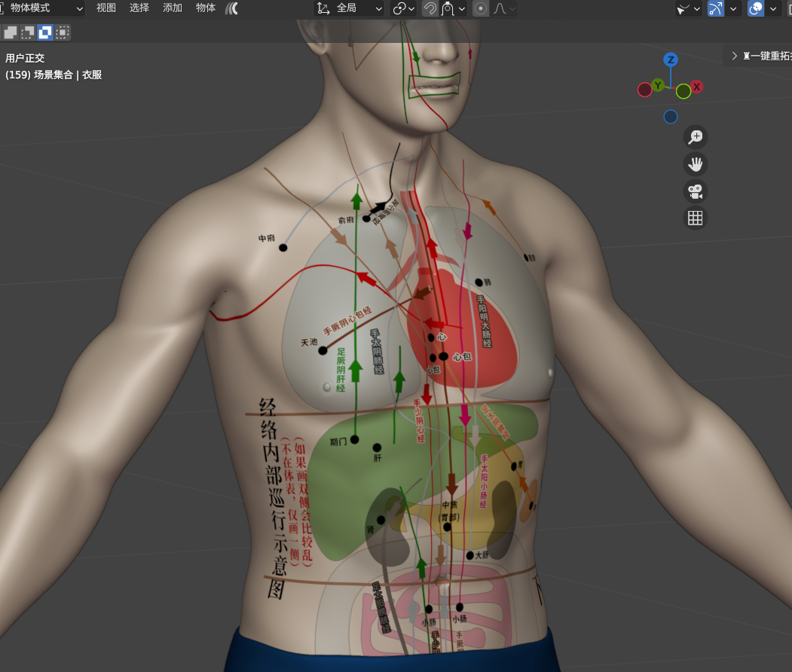Open the 添加 menu
The width and height of the screenshot is (792, 672).
tap(173, 8)
